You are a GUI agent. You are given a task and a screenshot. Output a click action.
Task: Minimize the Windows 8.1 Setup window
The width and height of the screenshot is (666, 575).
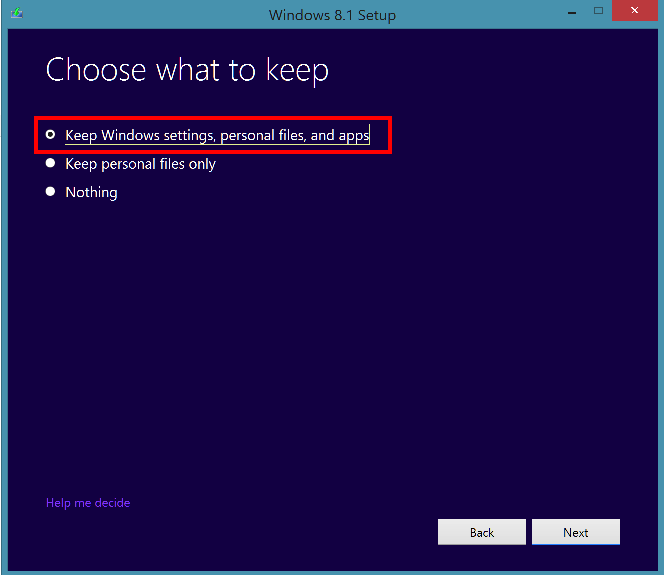point(572,11)
